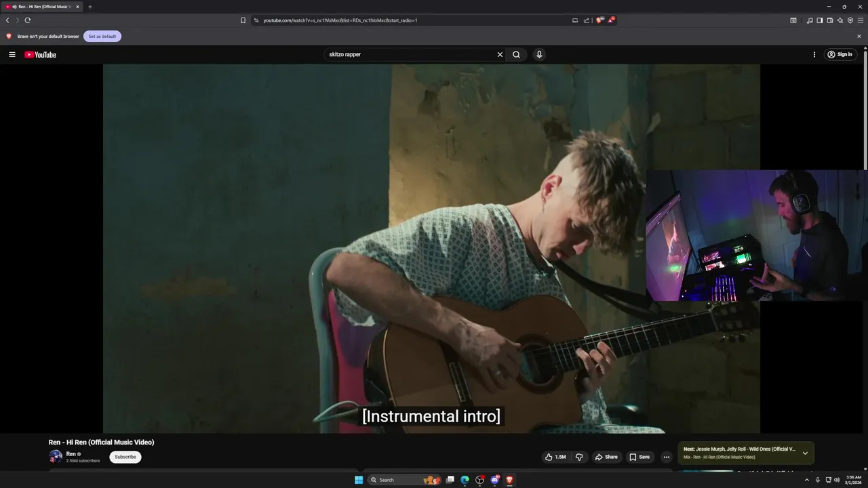Open Task View on the taskbar
868x488 pixels.
coord(450,480)
